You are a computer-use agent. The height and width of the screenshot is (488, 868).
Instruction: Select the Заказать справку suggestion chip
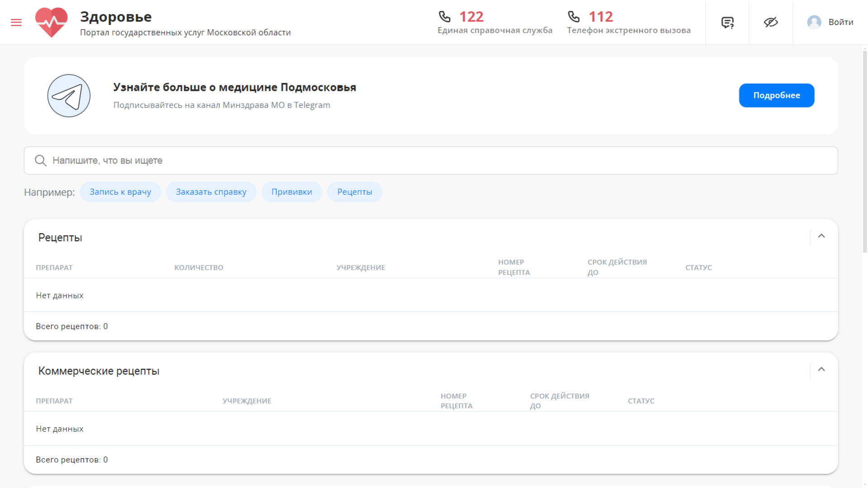211,192
